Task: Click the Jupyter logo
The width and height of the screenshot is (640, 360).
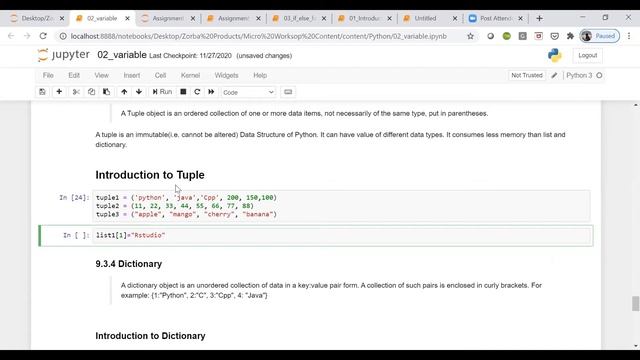Action: (x=64, y=55)
